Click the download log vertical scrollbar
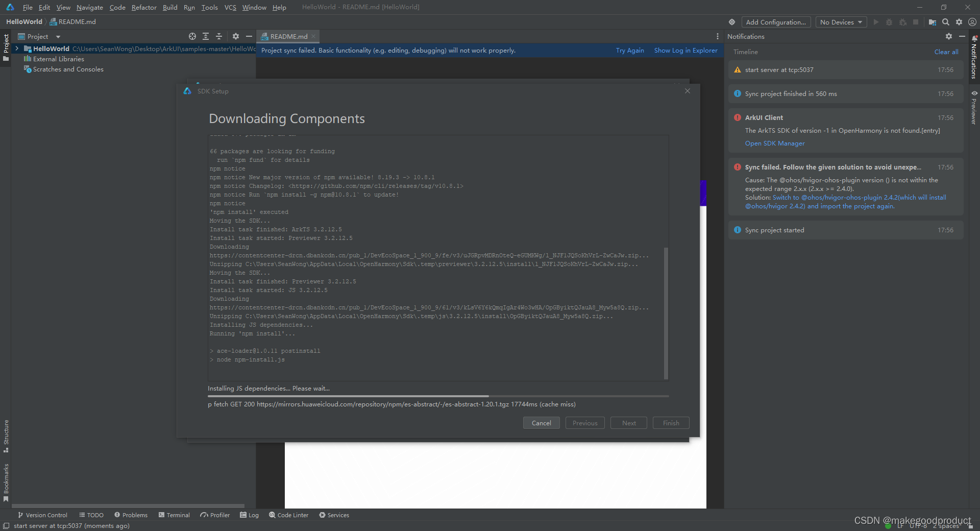The width and height of the screenshot is (980, 531). pyautogui.click(x=666, y=313)
